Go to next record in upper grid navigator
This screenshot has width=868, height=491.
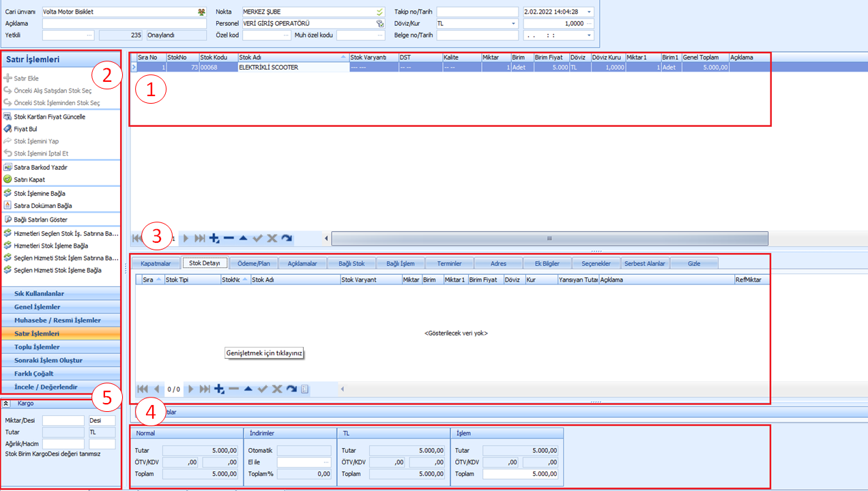tap(186, 238)
